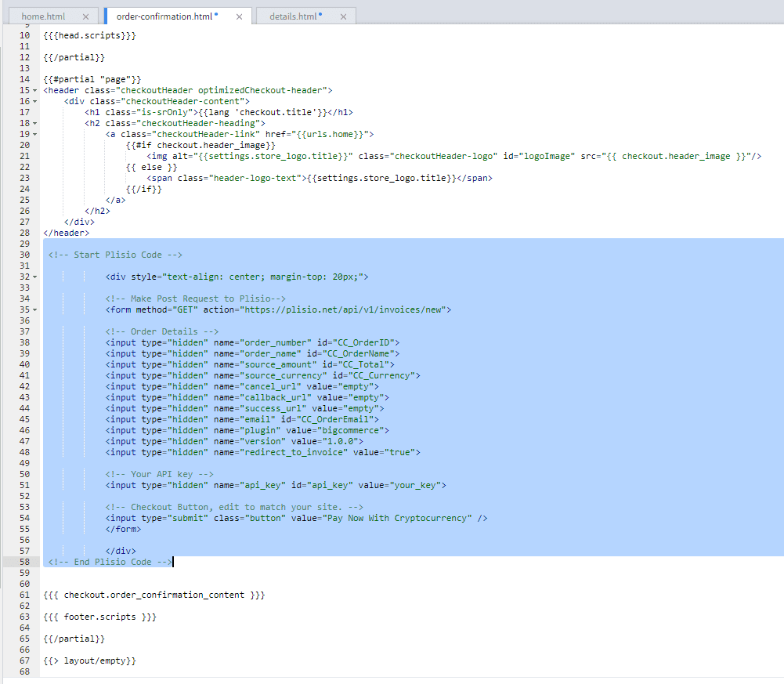The height and width of the screenshot is (684, 784).
Task: Close the details.html tab
Action: 343,17
